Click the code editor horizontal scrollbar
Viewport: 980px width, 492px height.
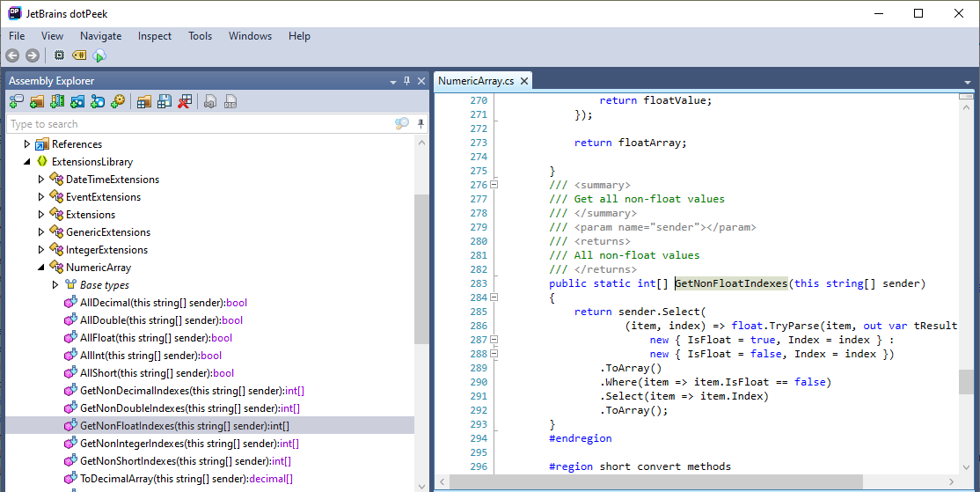pos(656,481)
